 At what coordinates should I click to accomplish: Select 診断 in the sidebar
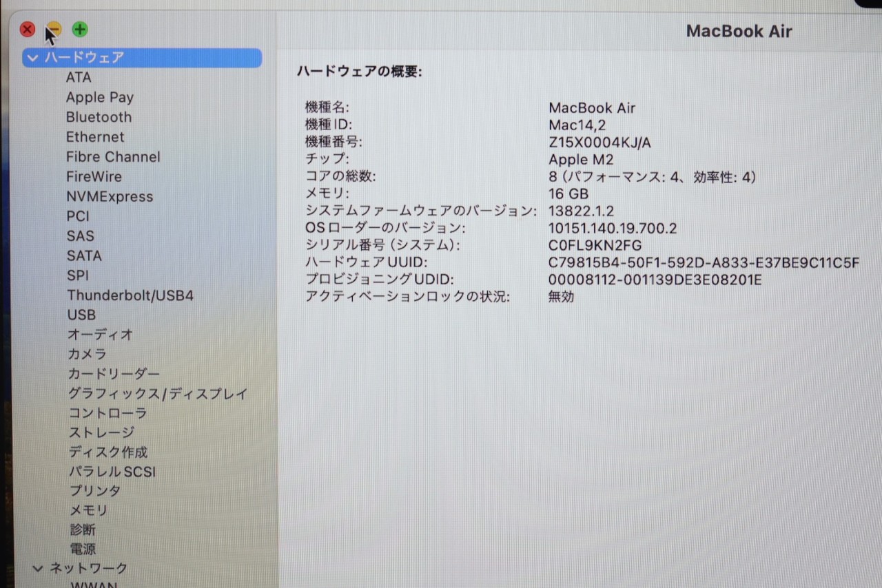click(x=83, y=529)
